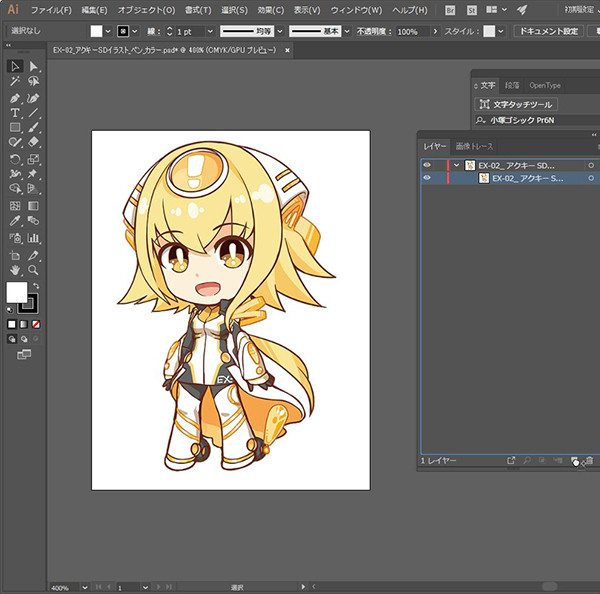Select the Magic Wand tool
Viewport: 600px width, 594px height.
(15, 81)
